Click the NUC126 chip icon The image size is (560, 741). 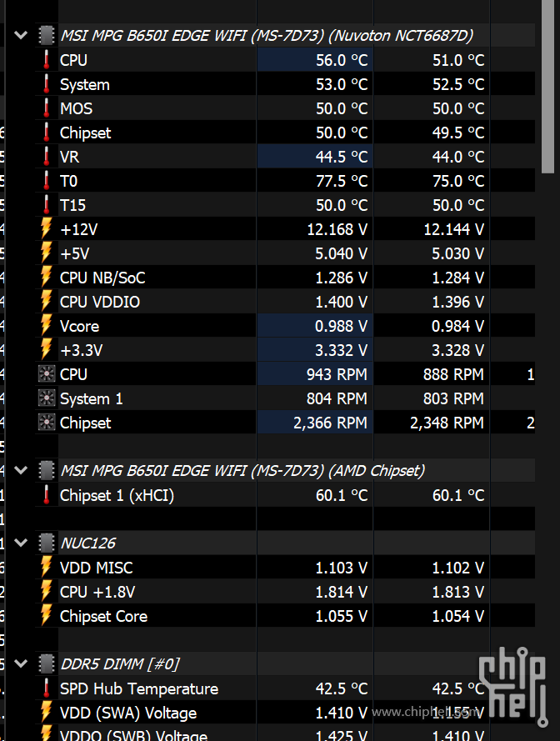47,543
